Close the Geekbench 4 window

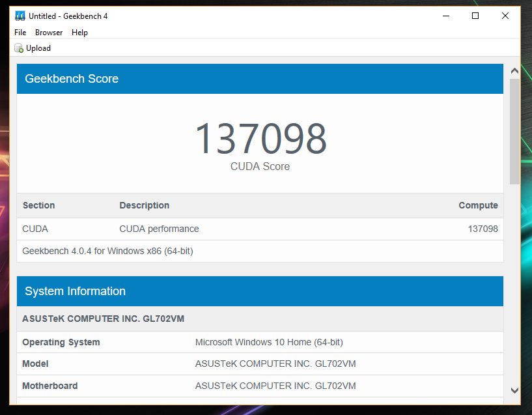505,16
